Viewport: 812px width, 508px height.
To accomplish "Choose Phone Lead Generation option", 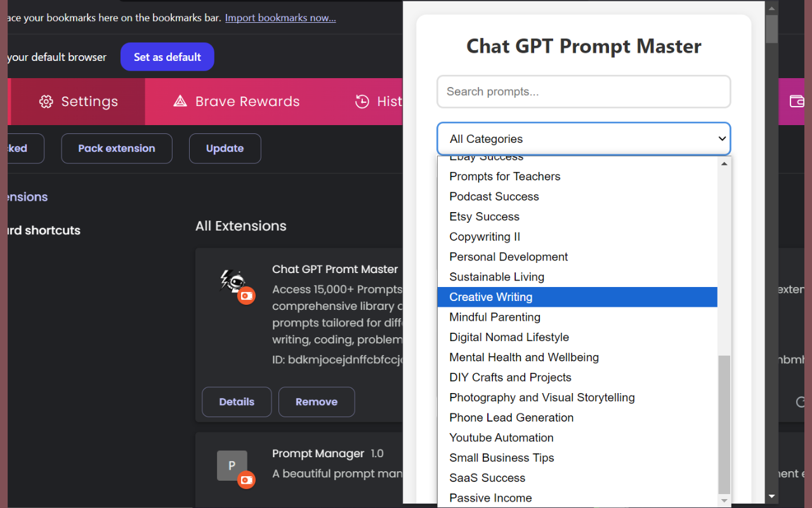I will point(577,418).
